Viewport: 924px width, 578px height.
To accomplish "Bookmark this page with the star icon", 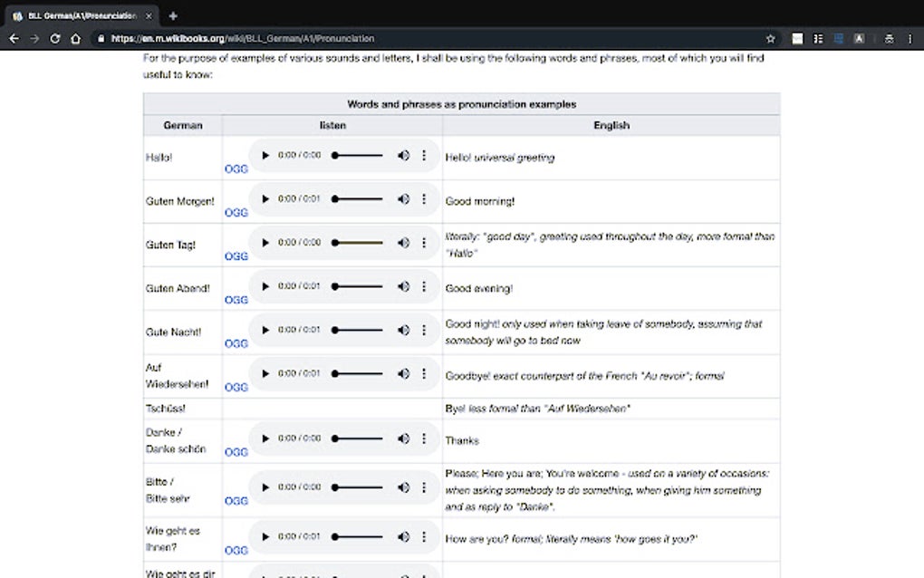I will click(x=770, y=38).
